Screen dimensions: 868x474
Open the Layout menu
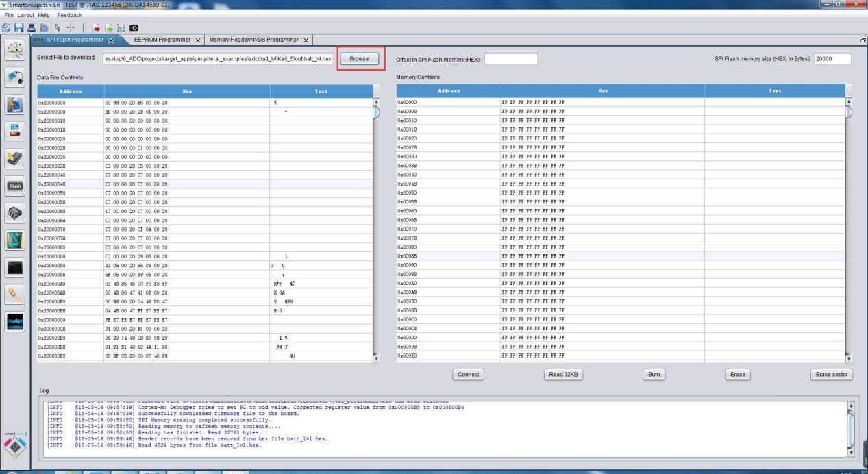click(x=26, y=15)
